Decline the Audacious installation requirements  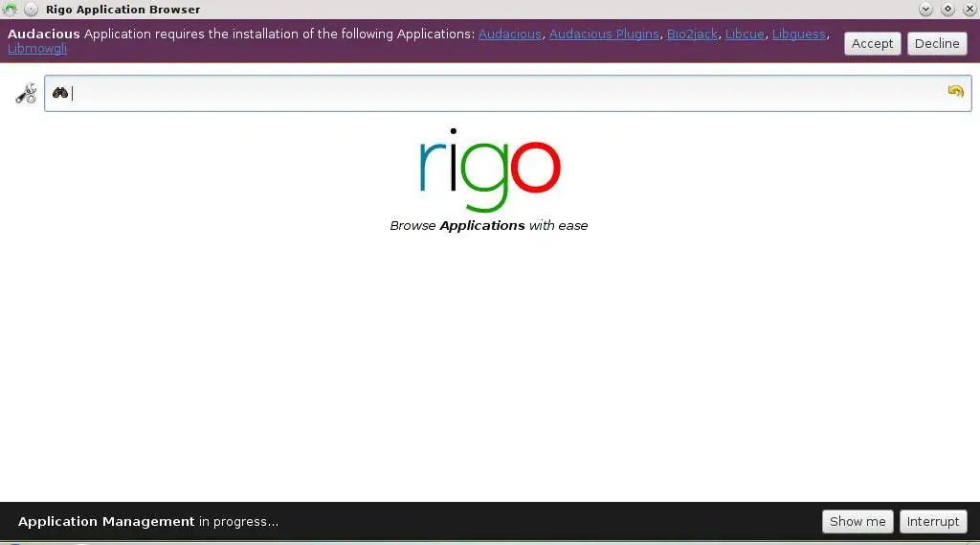click(x=937, y=44)
